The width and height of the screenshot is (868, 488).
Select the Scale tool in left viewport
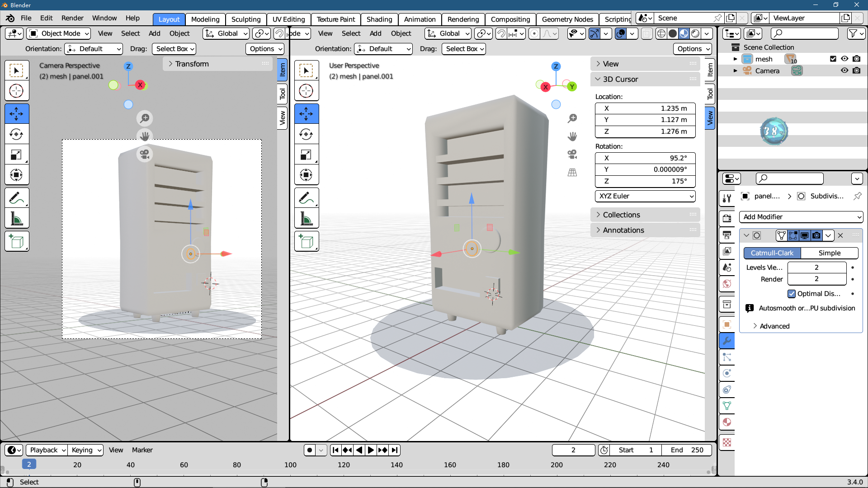[17, 155]
